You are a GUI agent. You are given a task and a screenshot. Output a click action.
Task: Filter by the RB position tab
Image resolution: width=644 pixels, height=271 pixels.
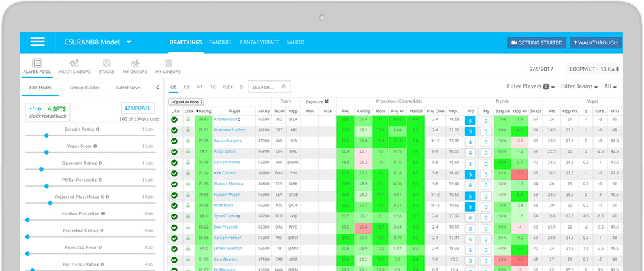point(186,87)
